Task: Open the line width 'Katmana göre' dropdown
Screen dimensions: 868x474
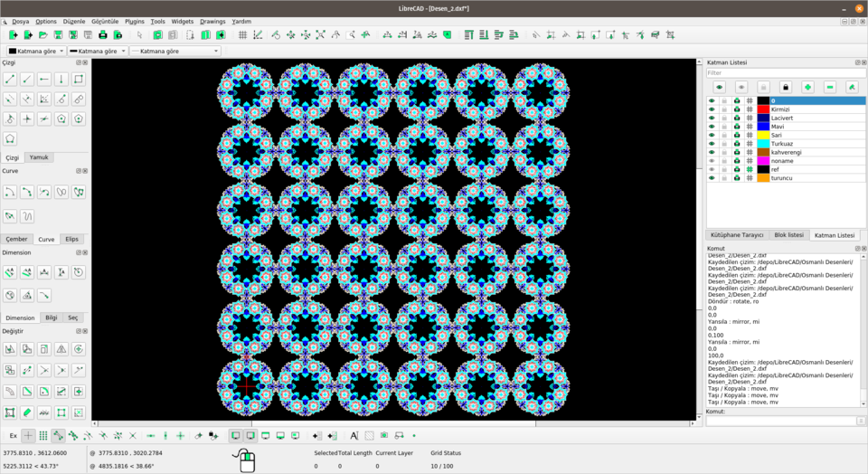Action: (x=98, y=51)
